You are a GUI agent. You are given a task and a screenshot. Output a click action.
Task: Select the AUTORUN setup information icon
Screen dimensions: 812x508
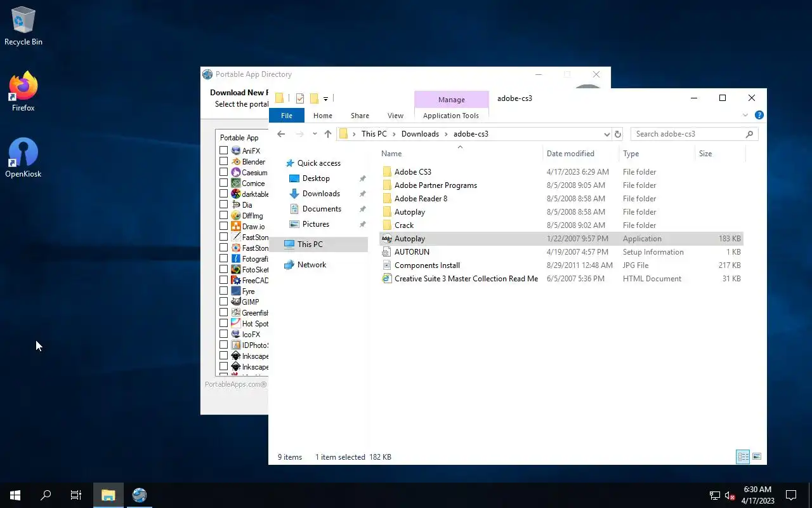(387, 252)
